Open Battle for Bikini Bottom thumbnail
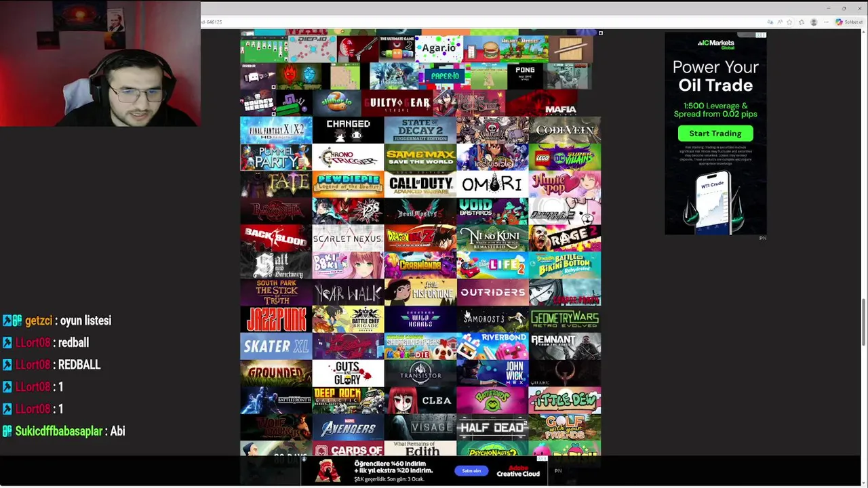This screenshot has height=488, width=868. (x=565, y=265)
